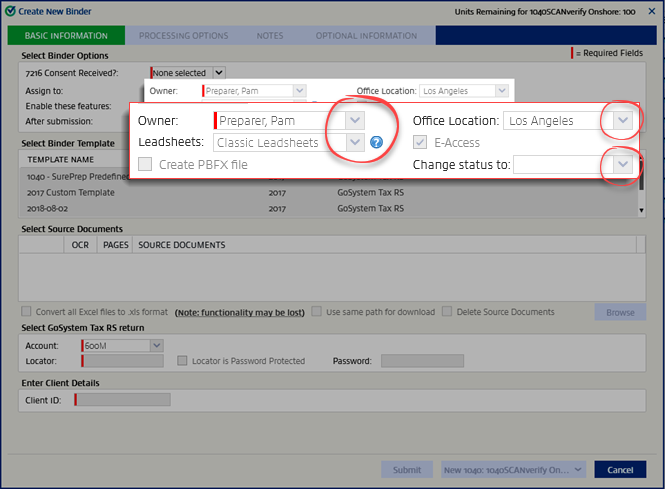Image resolution: width=665 pixels, height=489 pixels.
Task: Check Locator is Password Protected
Action: click(x=183, y=361)
